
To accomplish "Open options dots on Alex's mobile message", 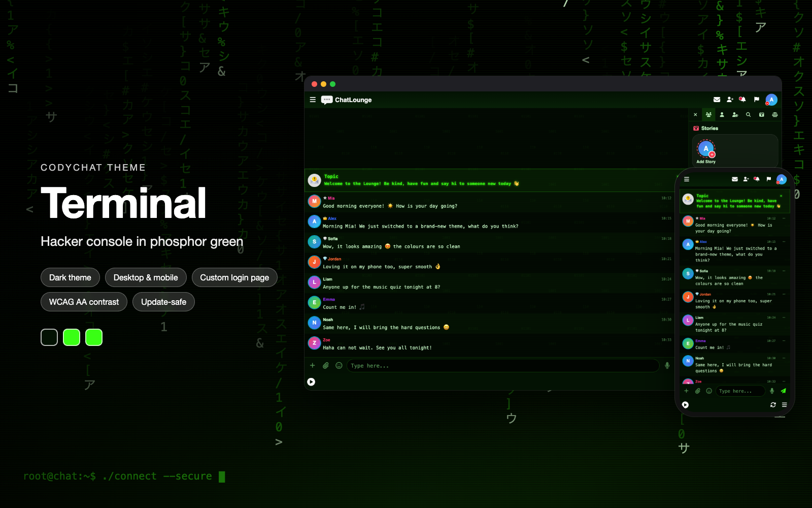I will [x=784, y=242].
